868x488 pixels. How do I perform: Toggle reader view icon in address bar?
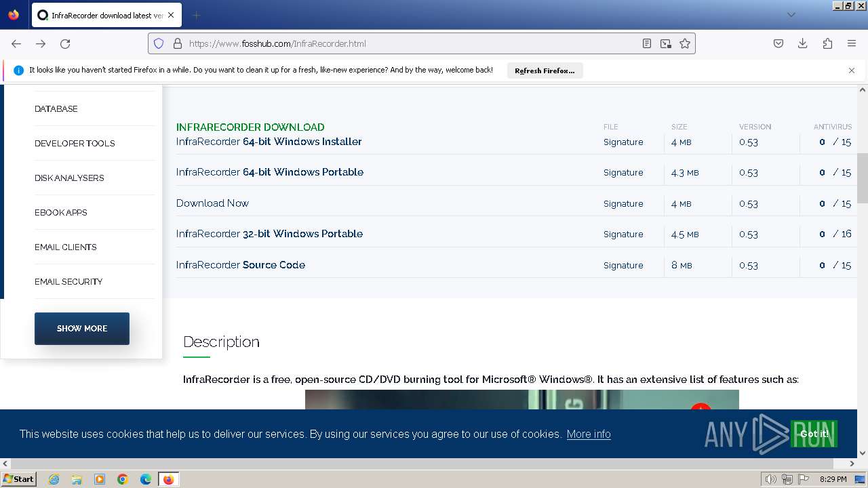647,43
